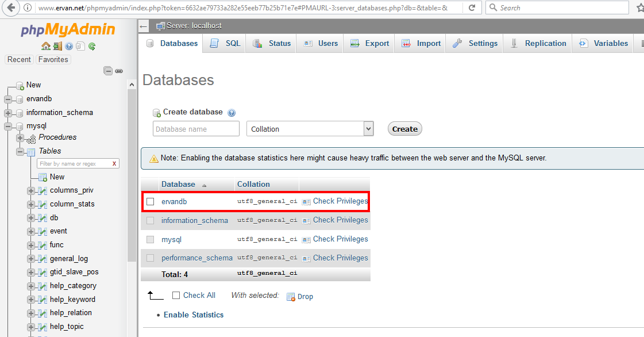Click the navigation panel scrollbar up arrow

tap(132, 85)
